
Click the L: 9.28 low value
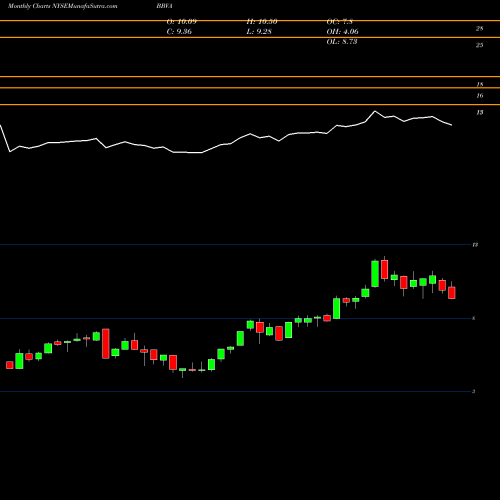pos(259,32)
